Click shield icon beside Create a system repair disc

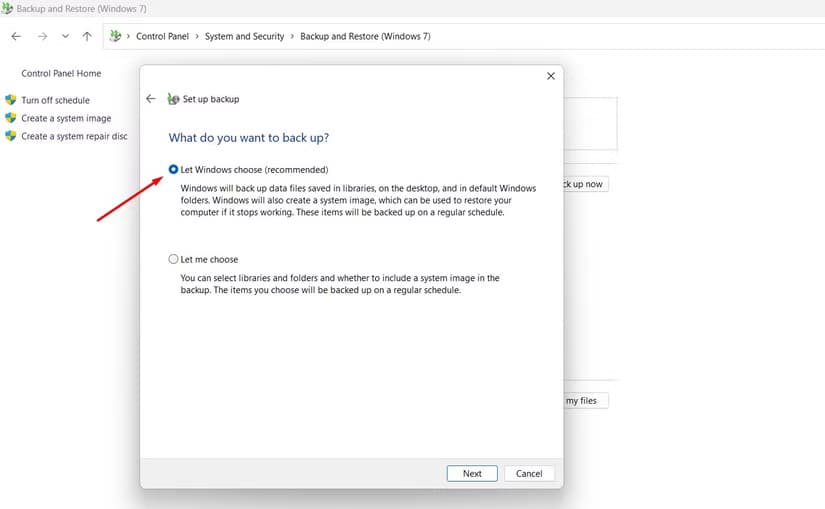[x=11, y=135]
